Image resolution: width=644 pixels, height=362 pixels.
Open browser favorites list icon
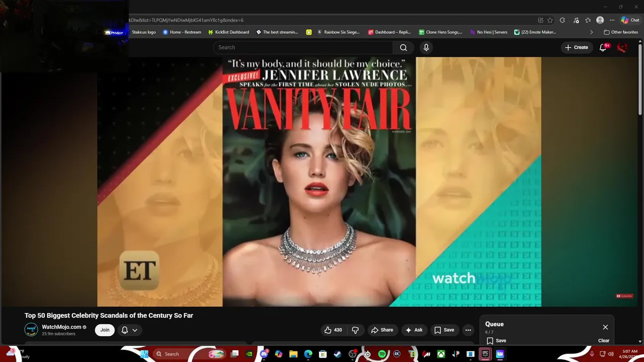pos(588,20)
